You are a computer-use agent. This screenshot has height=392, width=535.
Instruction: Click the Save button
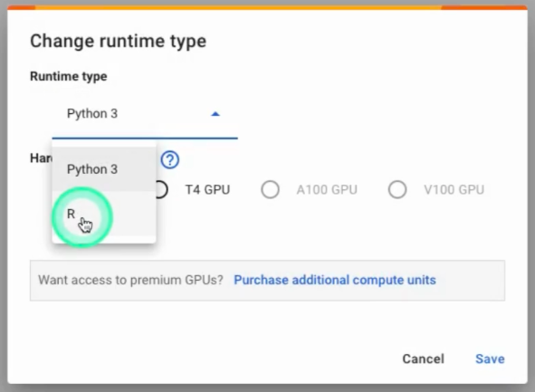coord(490,359)
